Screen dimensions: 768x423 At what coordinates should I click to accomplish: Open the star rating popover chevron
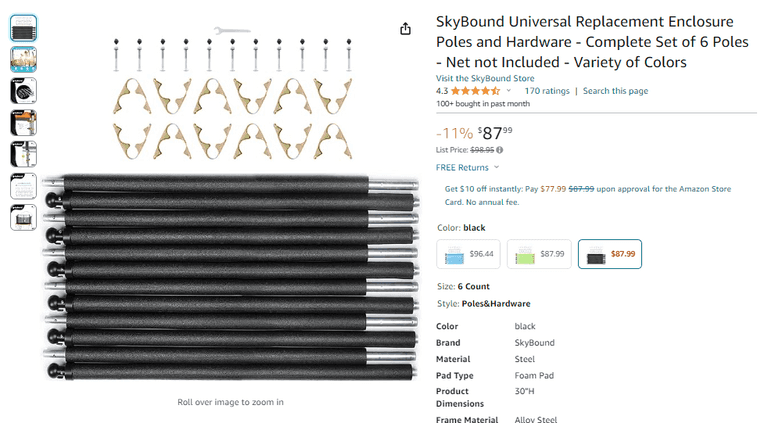(509, 91)
